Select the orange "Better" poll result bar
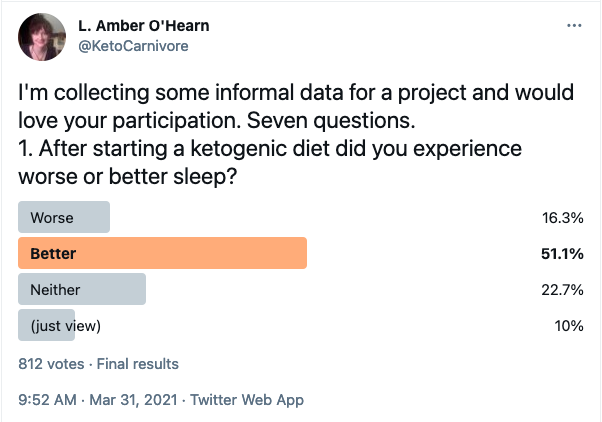Screen dimensions: 602x422 (x=162, y=253)
